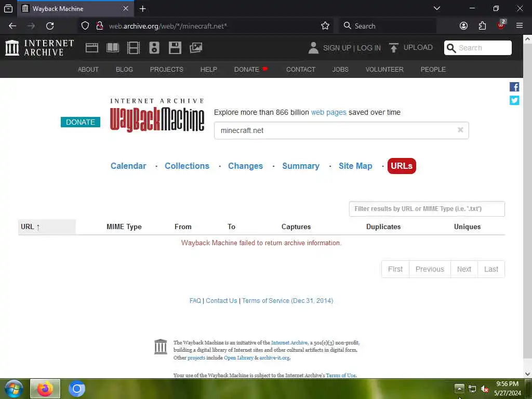The image size is (532, 399).
Task: Open the Windows Start orb
Action: pos(13,389)
